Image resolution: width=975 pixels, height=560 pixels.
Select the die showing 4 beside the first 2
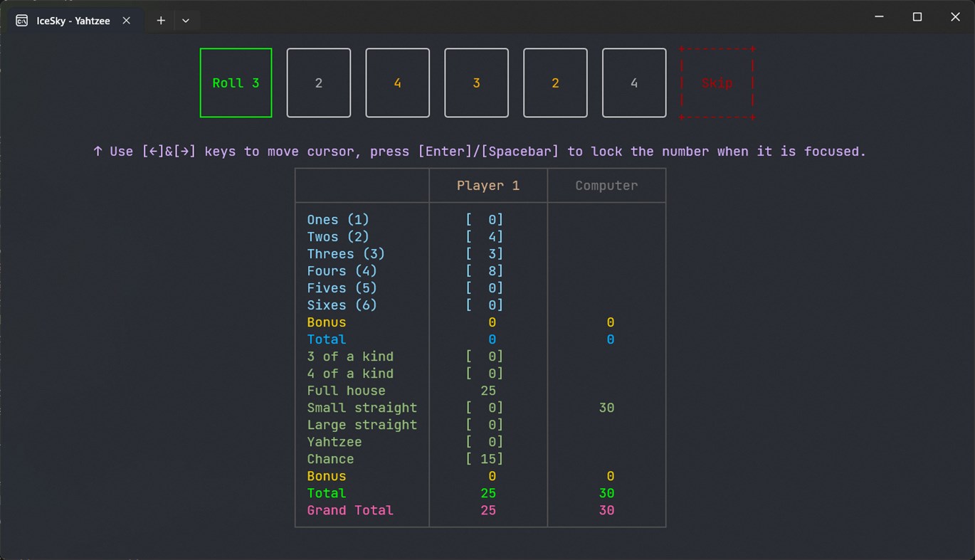point(397,83)
